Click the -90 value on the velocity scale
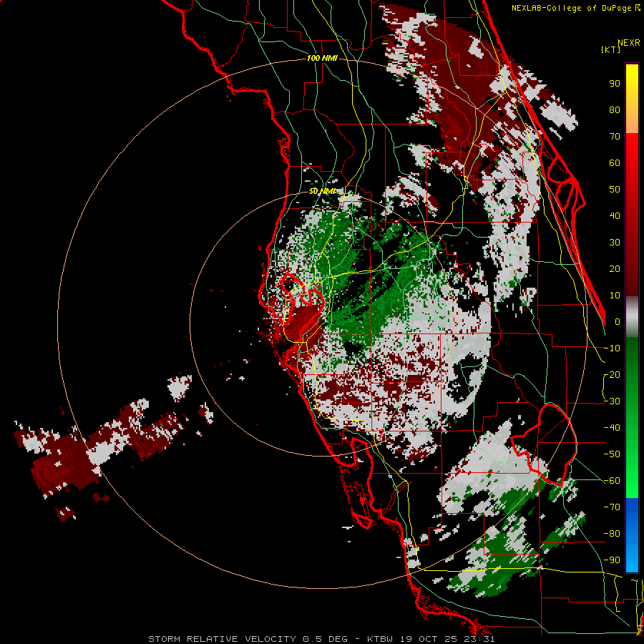 coord(612,560)
